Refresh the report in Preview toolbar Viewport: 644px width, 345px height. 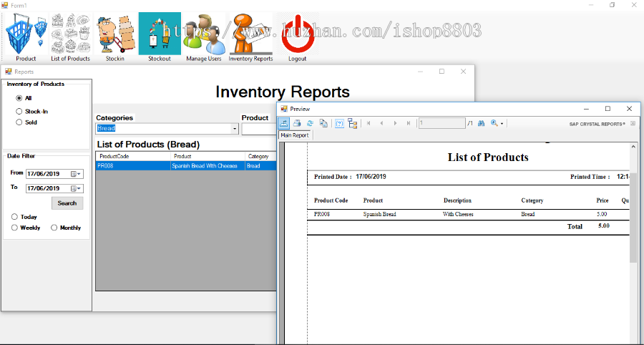[x=310, y=123]
